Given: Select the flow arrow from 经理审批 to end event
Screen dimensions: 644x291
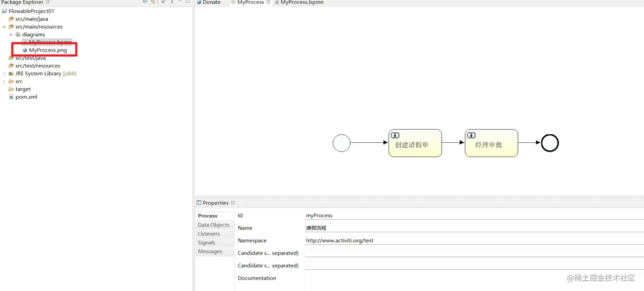Looking at the screenshot, I should [529, 143].
